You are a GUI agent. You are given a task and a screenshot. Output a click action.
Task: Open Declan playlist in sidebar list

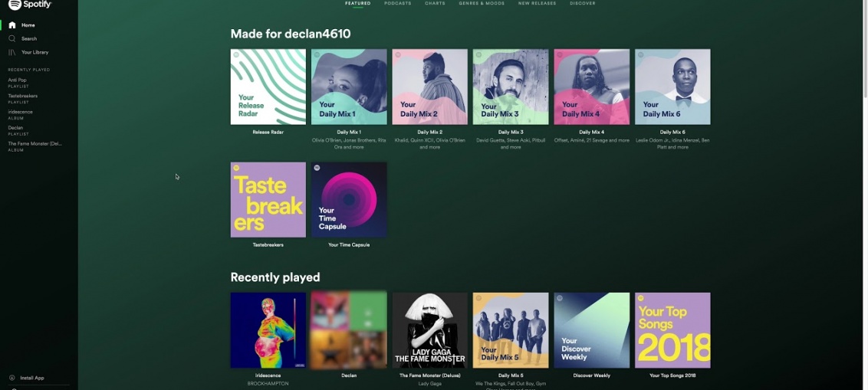click(15, 128)
